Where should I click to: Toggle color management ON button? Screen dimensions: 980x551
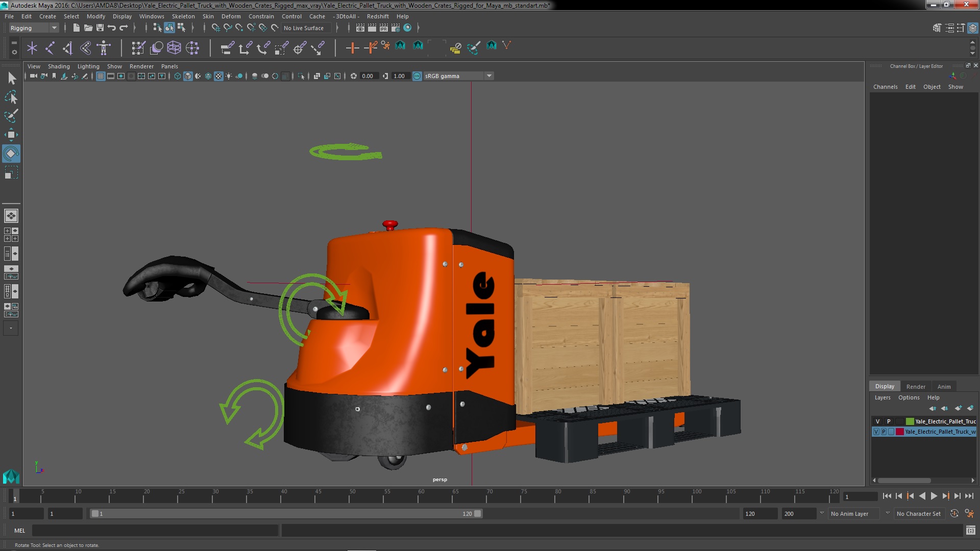tap(417, 76)
